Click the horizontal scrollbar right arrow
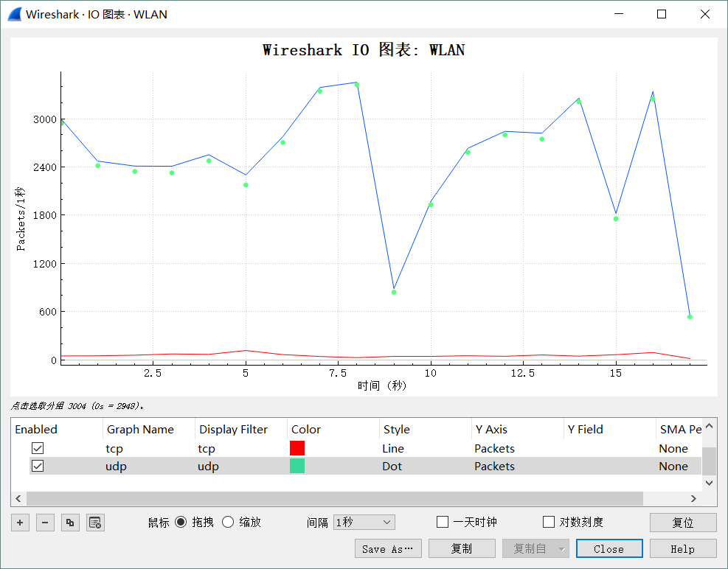This screenshot has height=569, width=728. (x=693, y=498)
